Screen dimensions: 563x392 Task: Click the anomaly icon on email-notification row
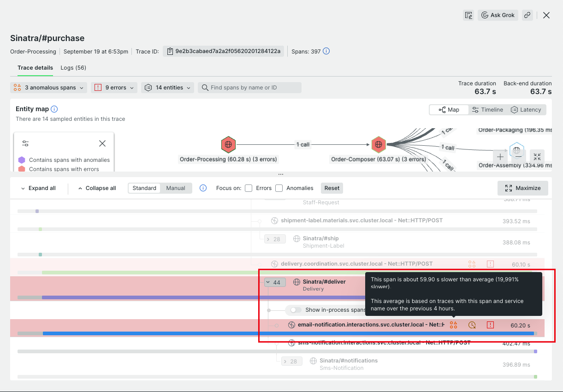[453, 325]
